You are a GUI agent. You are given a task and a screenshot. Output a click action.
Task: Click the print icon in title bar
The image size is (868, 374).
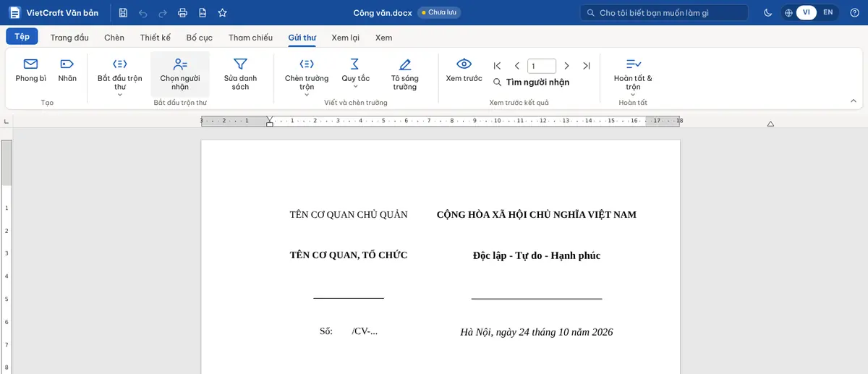tap(183, 12)
